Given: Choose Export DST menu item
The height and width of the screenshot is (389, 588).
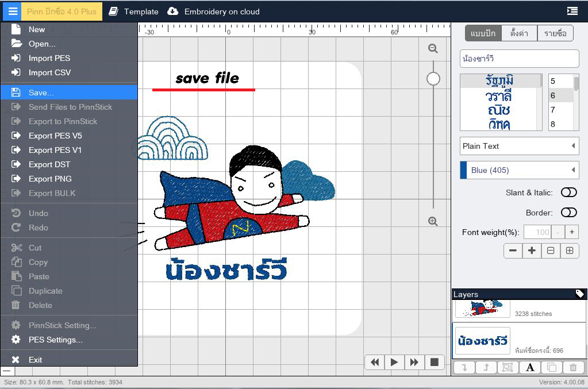Looking at the screenshot, I should point(69,164).
